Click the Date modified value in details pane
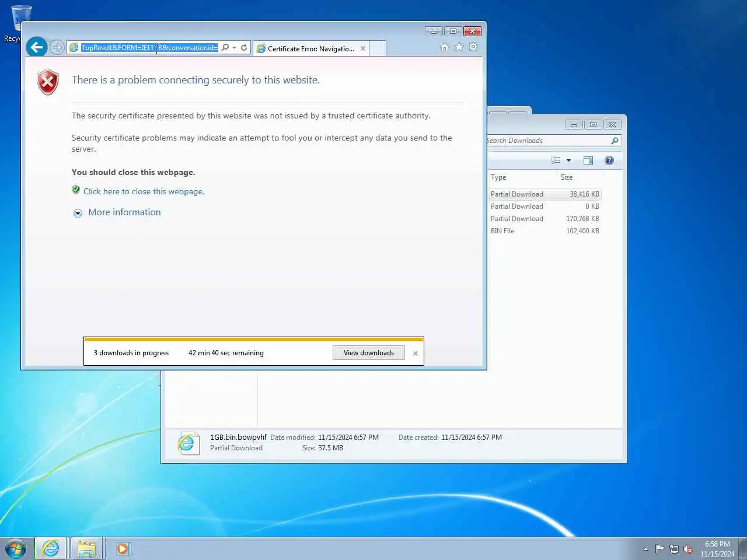 (x=348, y=437)
